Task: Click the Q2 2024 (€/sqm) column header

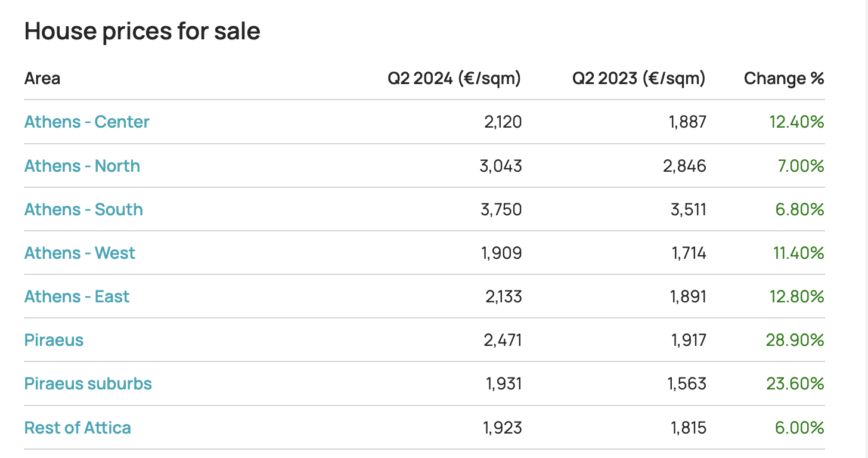Action: [454, 78]
